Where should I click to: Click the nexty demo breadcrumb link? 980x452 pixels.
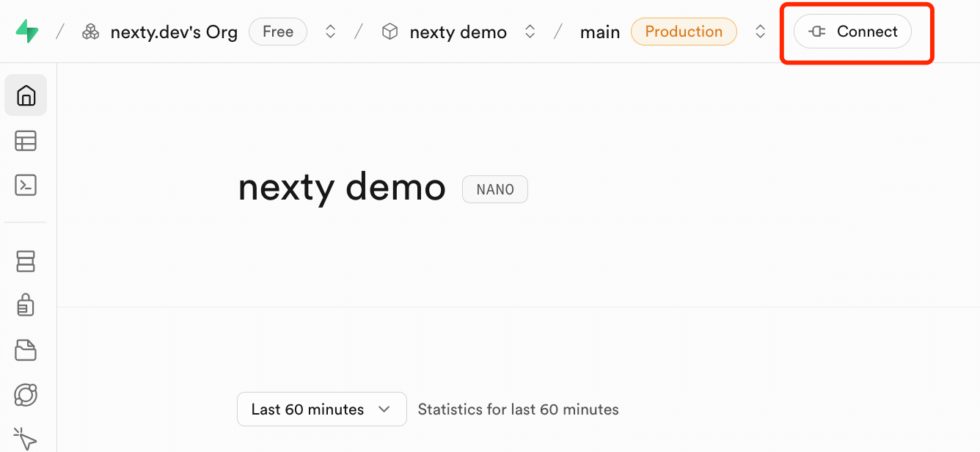(x=458, y=32)
